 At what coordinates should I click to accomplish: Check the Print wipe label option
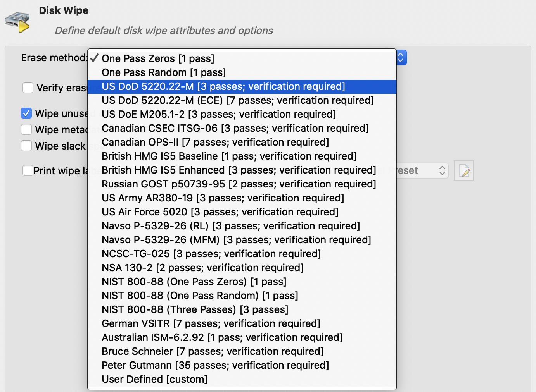(28, 170)
